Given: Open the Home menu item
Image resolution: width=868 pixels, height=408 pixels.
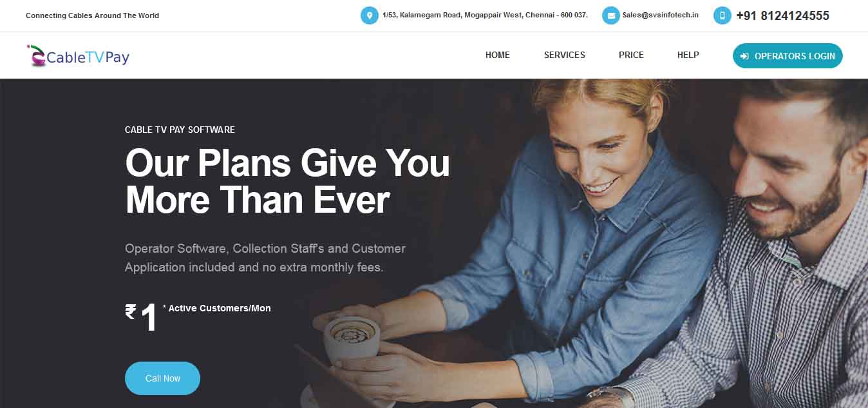Looking at the screenshot, I should [x=498, y=55].
